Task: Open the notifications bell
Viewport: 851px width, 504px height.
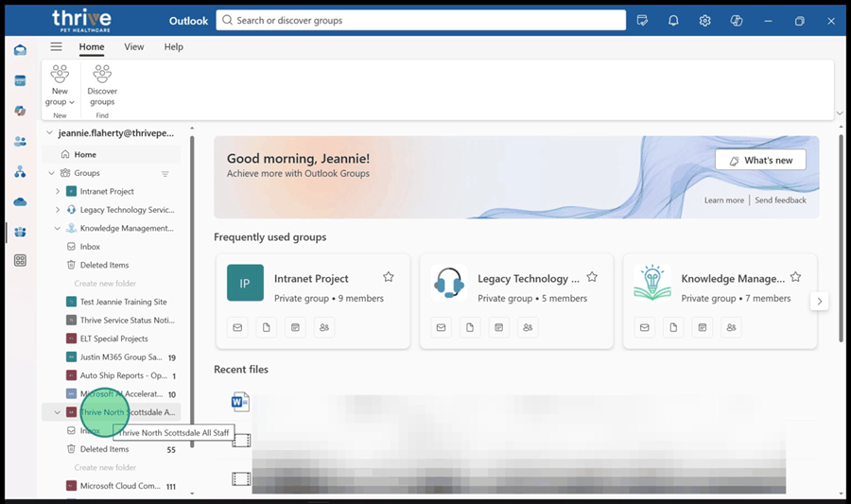Action: click(673, 21)
